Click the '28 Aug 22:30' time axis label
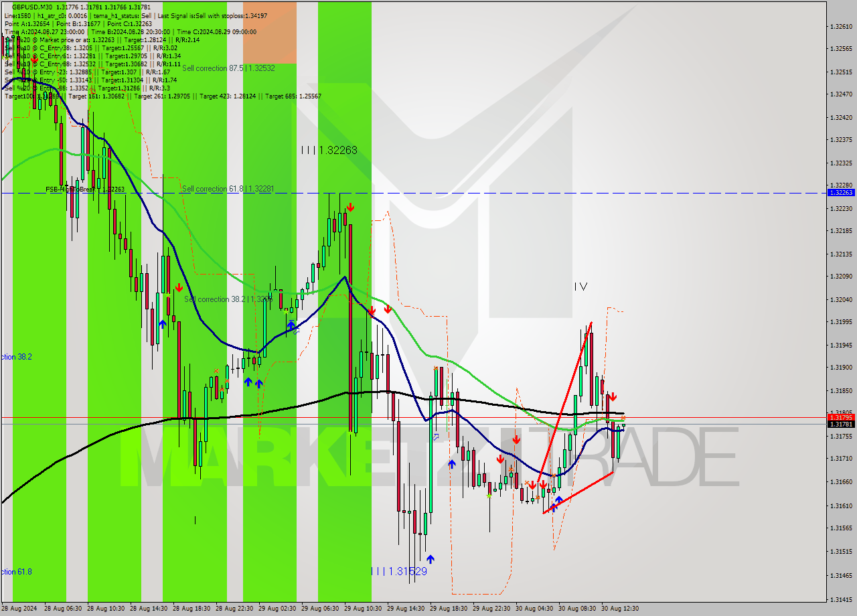The image size is (857, 616). click(235, 609)
